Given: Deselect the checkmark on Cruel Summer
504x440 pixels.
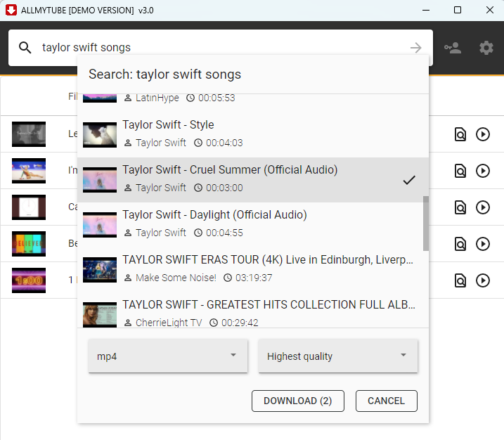Looking at the screenshot, I should click(409, 180).
